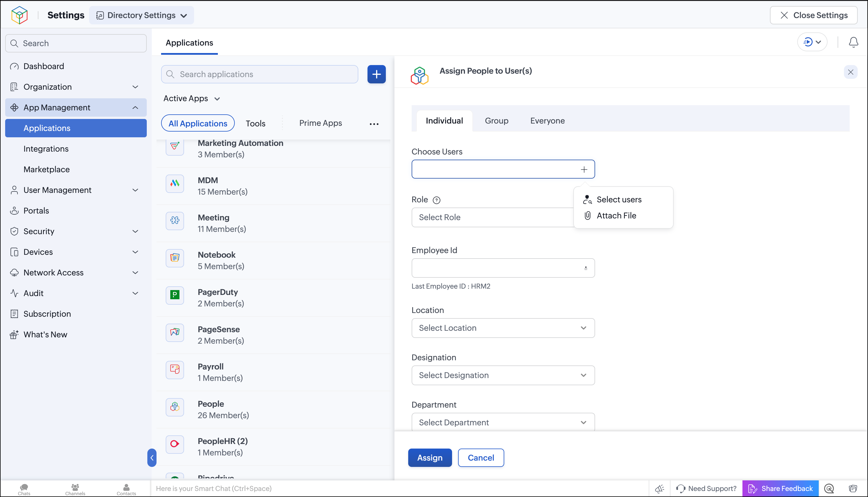Collapse the sidebar with the arrow handle
The width and height of the screenshot is (868, 497).
(x=152, y=458)
